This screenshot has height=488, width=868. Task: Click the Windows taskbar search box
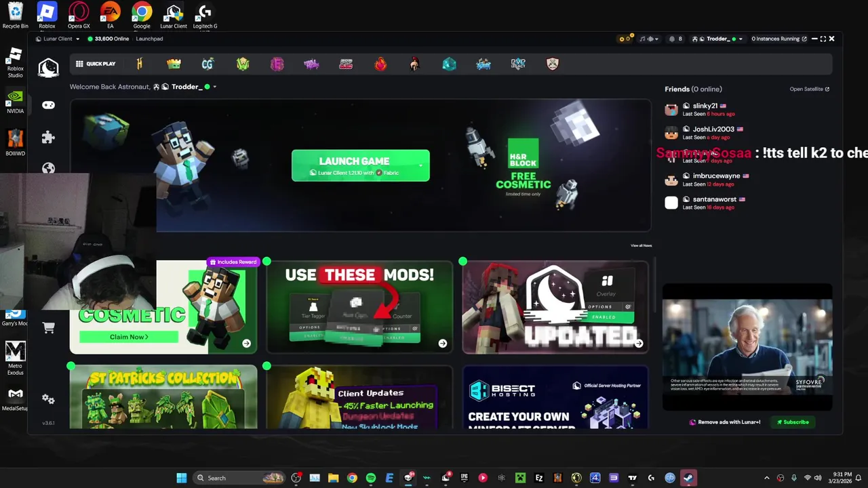(239, 478)
